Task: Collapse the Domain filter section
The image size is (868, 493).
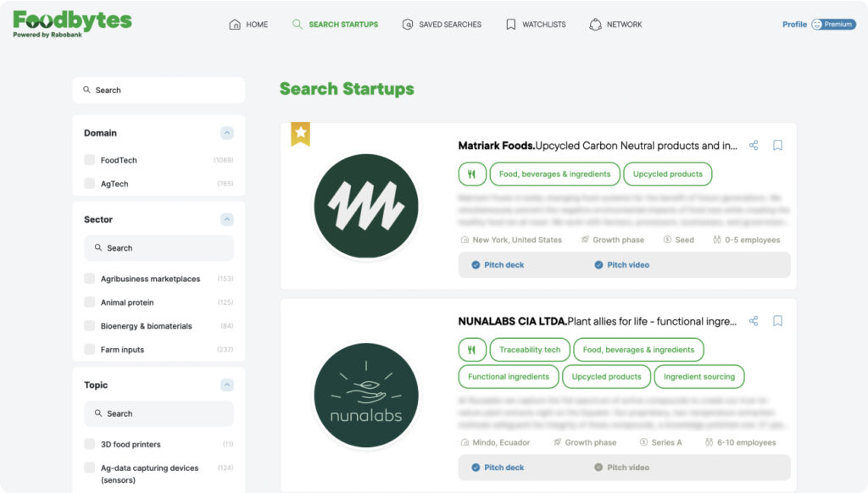Action: click(227, 133)
